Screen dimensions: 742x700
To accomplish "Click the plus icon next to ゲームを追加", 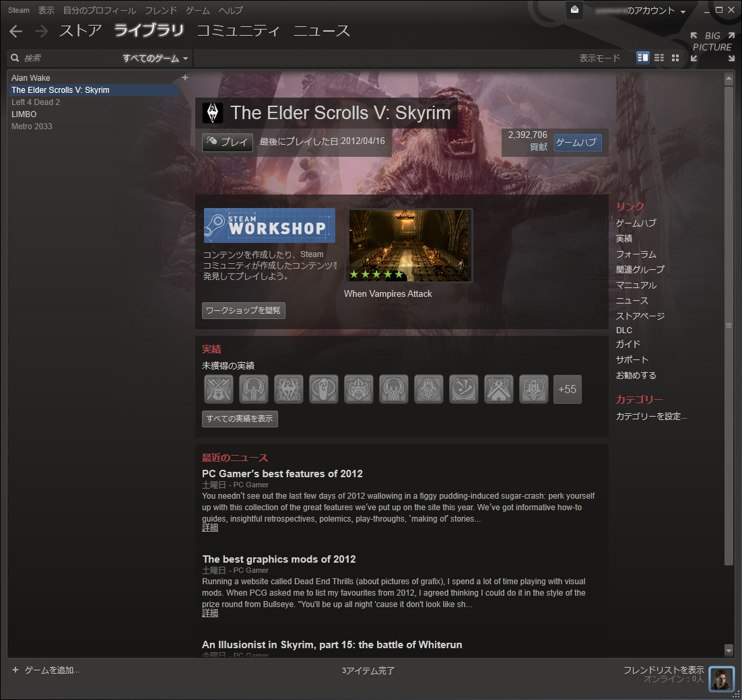I will point(15,670).
